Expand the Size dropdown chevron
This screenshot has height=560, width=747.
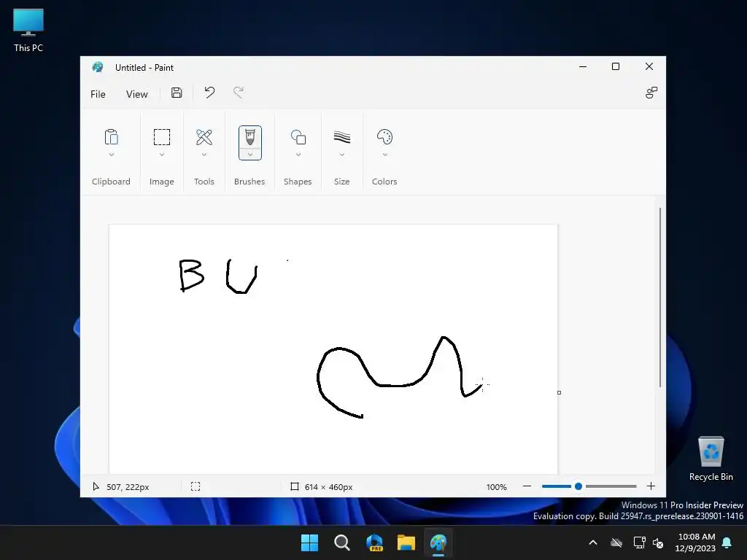342,155
